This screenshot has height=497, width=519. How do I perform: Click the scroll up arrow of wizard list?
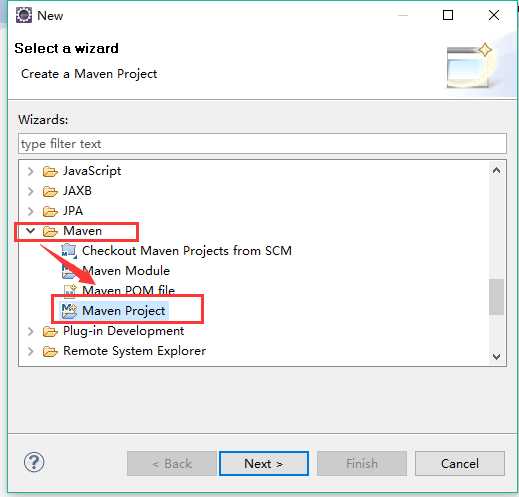click(497, 171)
